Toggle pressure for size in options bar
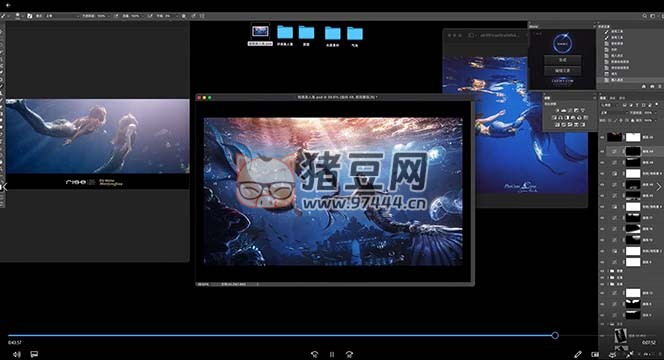The height and width of the screenshot is (360, 664). 194,16
